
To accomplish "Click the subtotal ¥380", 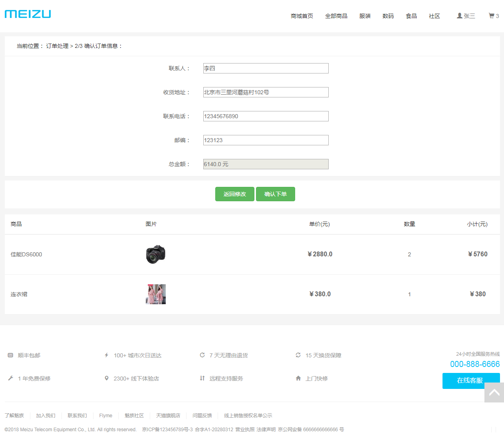I will coord(478,294).
